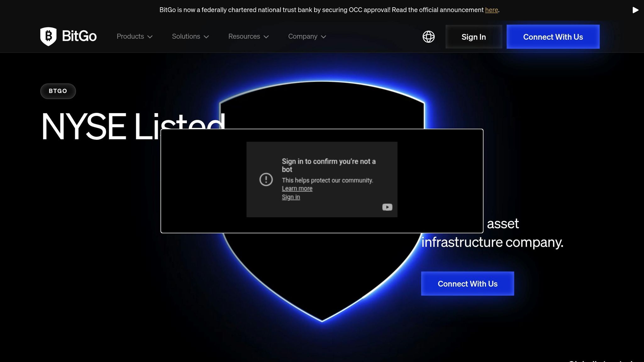Screen dimensions: 644x362
Task: Click the 'NYSE Listed' headline
Action: pyautogui.click(x=133, y=127)
